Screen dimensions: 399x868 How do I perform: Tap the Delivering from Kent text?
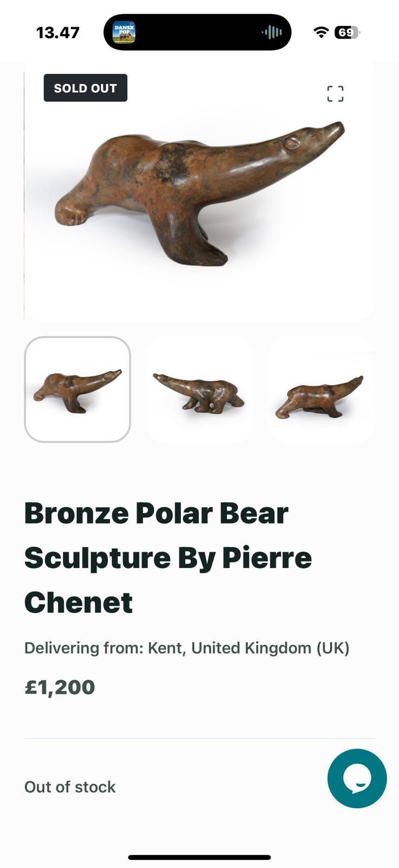[187, 648]
